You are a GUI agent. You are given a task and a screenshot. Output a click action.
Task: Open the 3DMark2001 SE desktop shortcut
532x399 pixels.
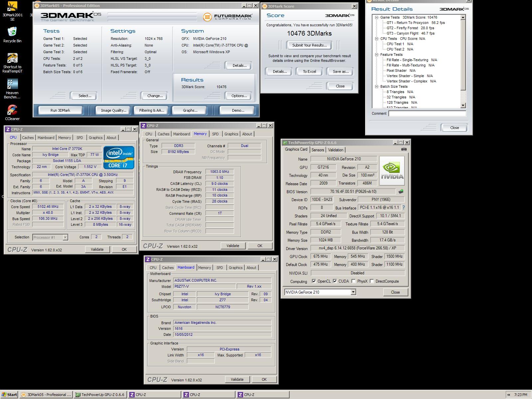(x=12, y=11)
